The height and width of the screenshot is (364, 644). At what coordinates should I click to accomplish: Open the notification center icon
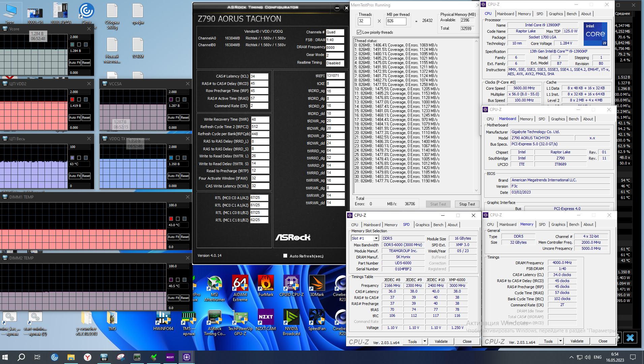[633, 357]
